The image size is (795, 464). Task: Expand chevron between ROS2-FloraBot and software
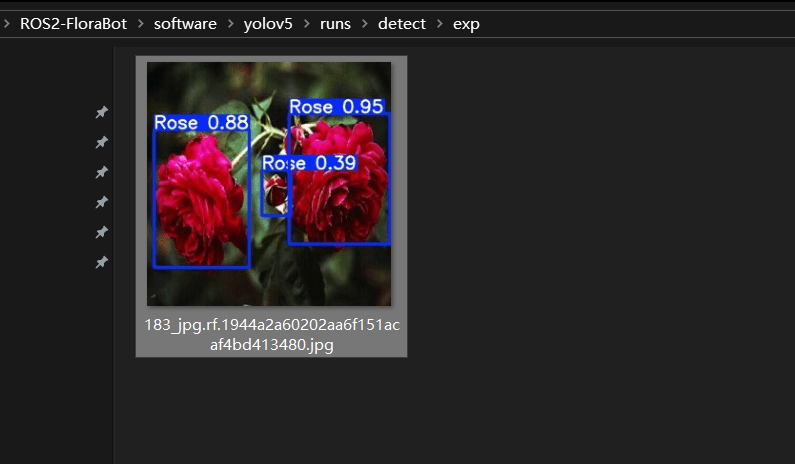click(140, 24)
